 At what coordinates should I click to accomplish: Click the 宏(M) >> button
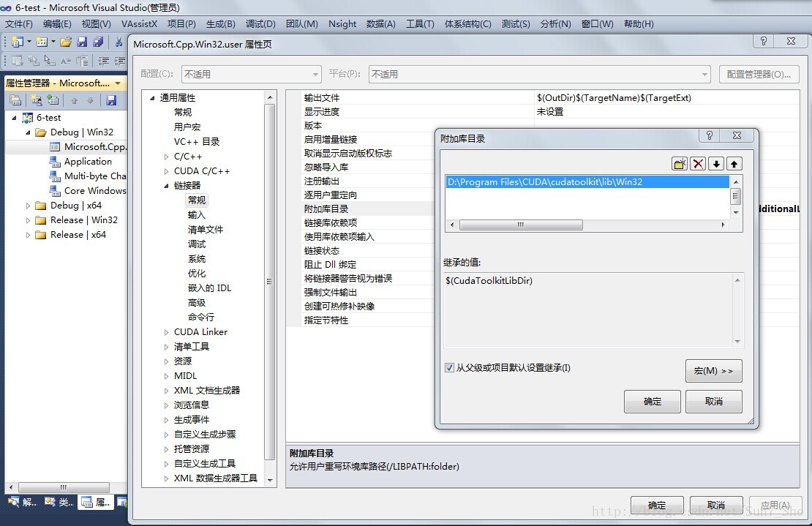(713, 371)
